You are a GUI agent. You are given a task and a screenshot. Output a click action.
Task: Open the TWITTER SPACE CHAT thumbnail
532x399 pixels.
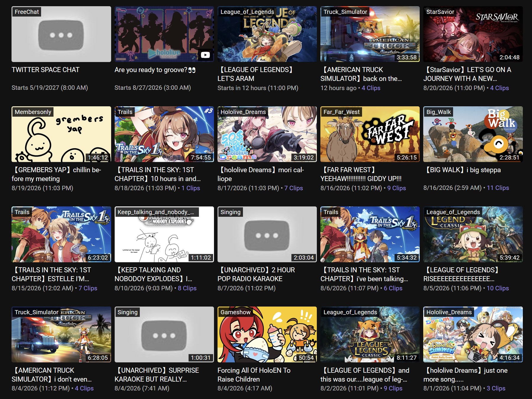tap(61, 34)
